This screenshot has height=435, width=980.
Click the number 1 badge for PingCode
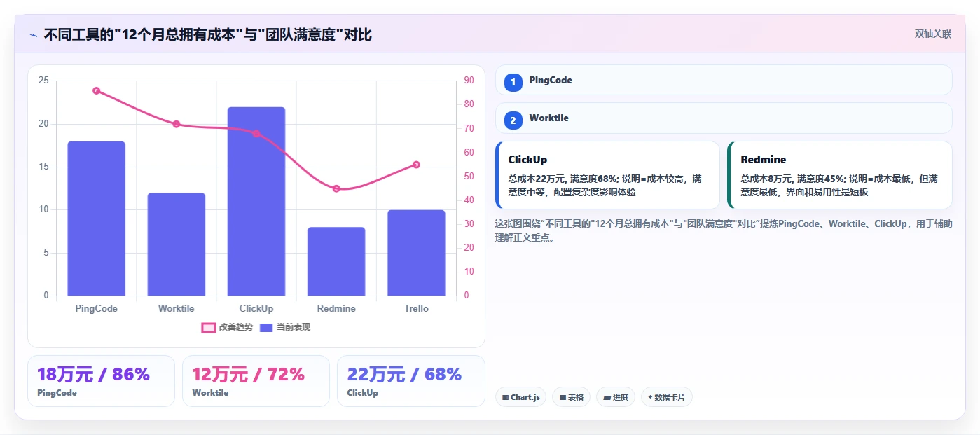pyautogui.click(x=513, y=83)
